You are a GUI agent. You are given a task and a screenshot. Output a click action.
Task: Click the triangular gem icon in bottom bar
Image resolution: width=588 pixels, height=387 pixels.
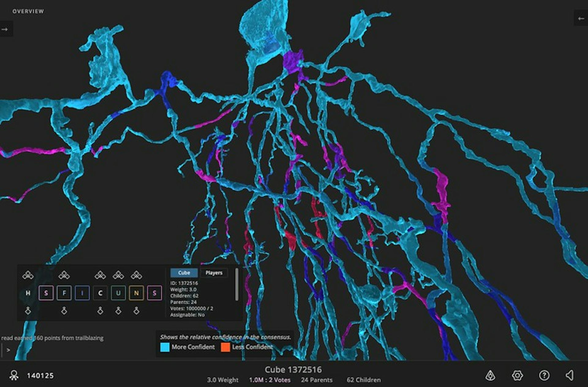pos(490,375)
